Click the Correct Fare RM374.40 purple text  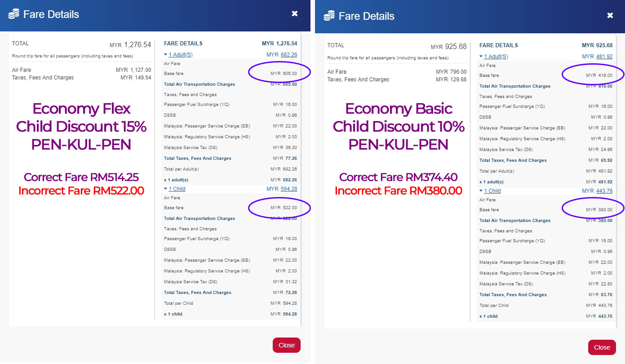(398, 177)
